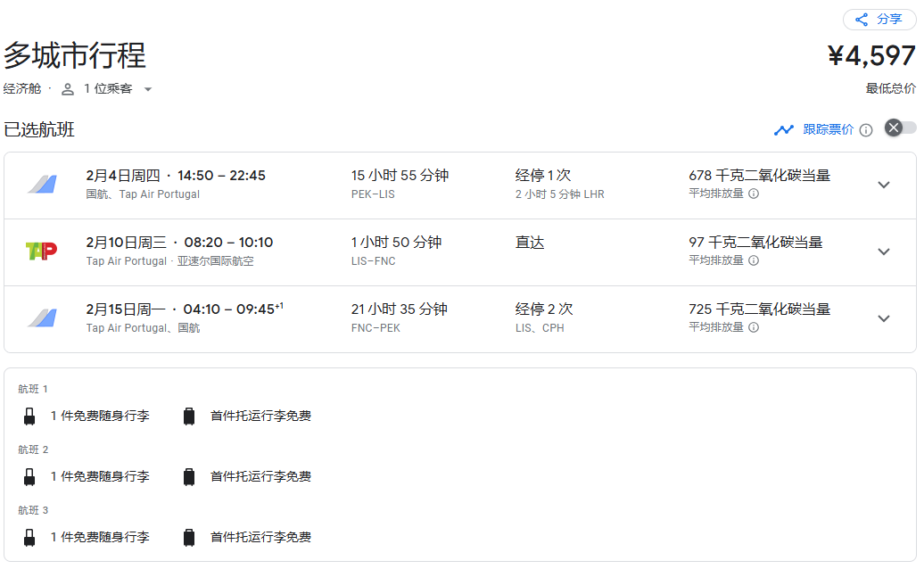Click the 多城市行程 heading
Screen dimensions: 924x569
click(75, 56)
